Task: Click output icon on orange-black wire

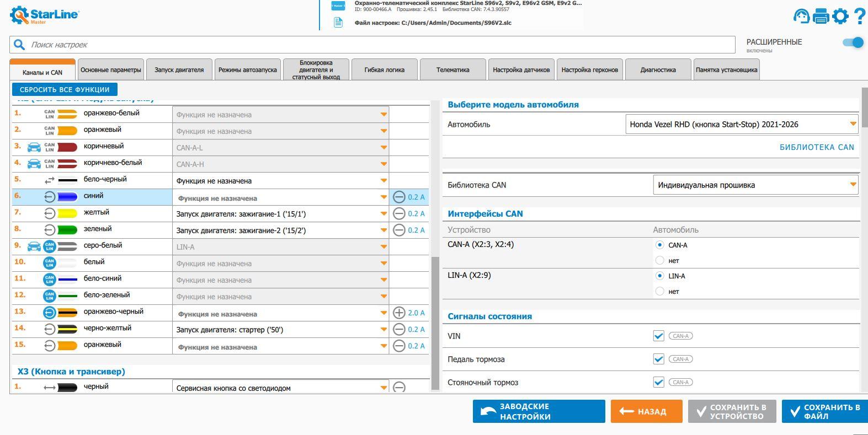Action: point(50,313)
